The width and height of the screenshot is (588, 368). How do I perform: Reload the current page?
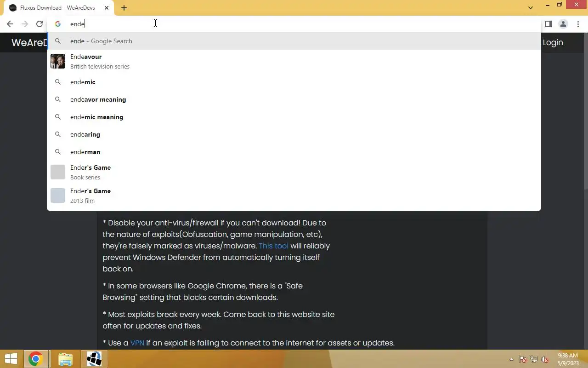40,24
